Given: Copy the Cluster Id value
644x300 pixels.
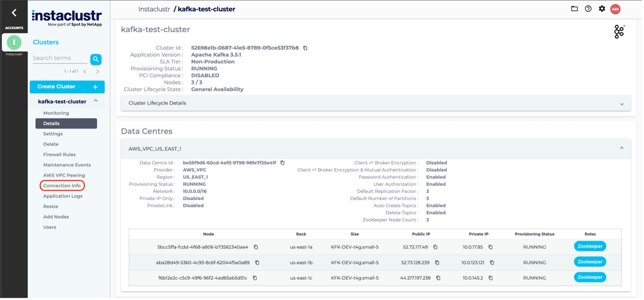Looking at the screenshot, I should tap(305, 48).
